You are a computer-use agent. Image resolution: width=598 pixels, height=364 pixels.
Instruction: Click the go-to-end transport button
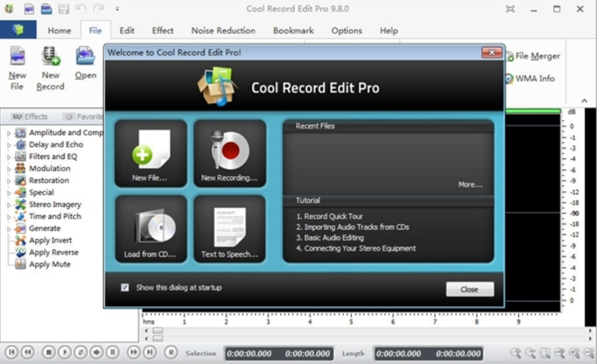coord(150,352)
